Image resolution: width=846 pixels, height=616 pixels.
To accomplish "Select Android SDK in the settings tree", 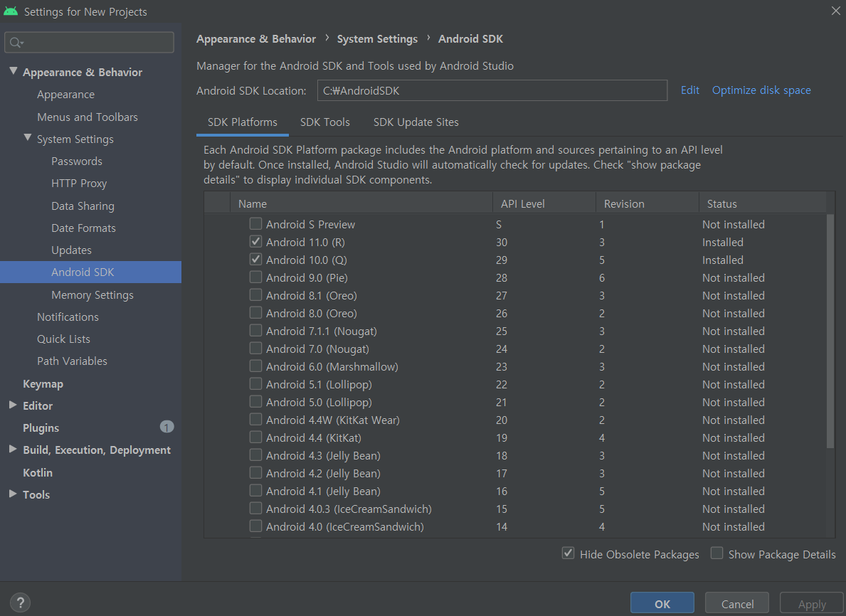I will coord(90,272).
